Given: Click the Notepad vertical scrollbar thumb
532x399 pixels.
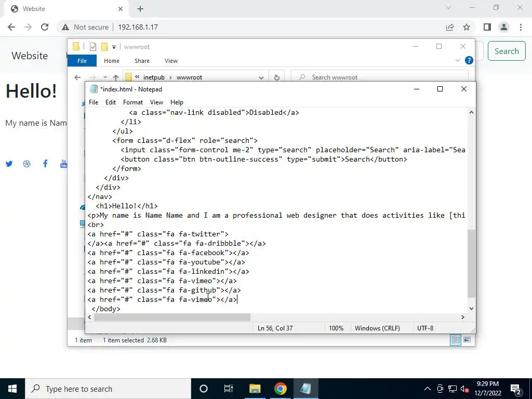Looking at the screenshot, I should point(471,263).
